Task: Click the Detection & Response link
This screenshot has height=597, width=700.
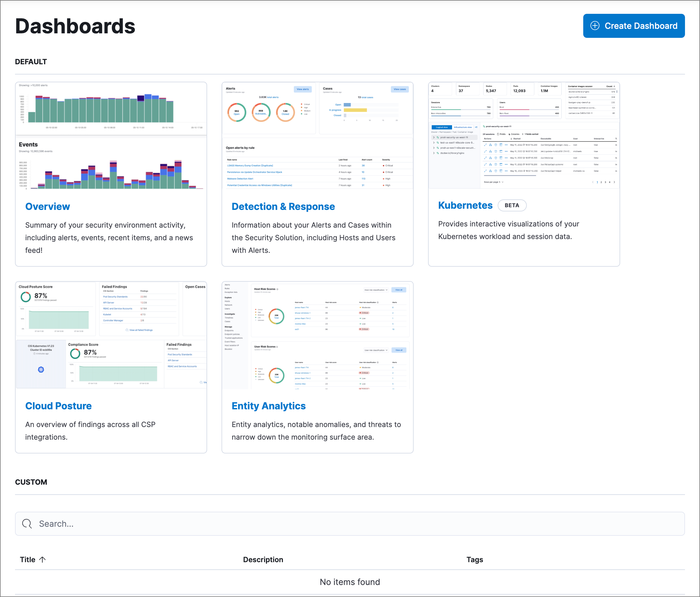Action: [283, 206]
